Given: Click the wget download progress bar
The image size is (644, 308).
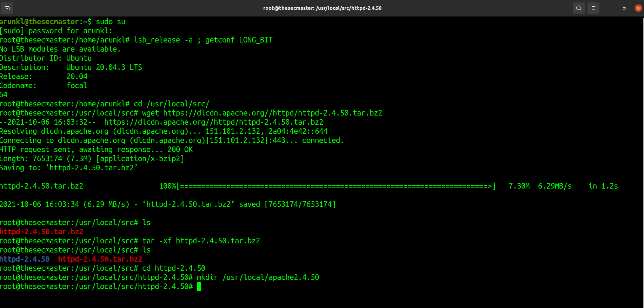Looking at the screenshot, I should pyautogui.click(x=336, y=186).
